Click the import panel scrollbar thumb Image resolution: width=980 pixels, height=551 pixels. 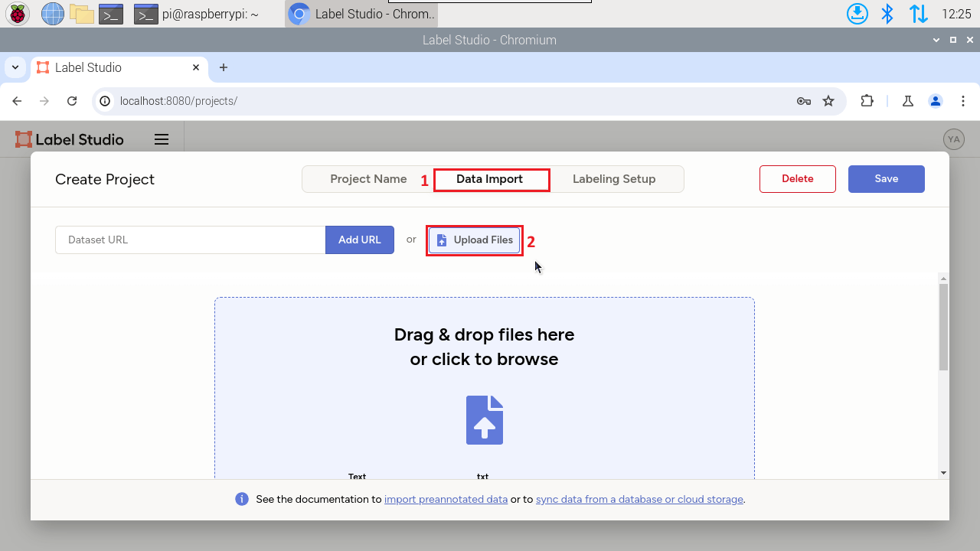944,327
